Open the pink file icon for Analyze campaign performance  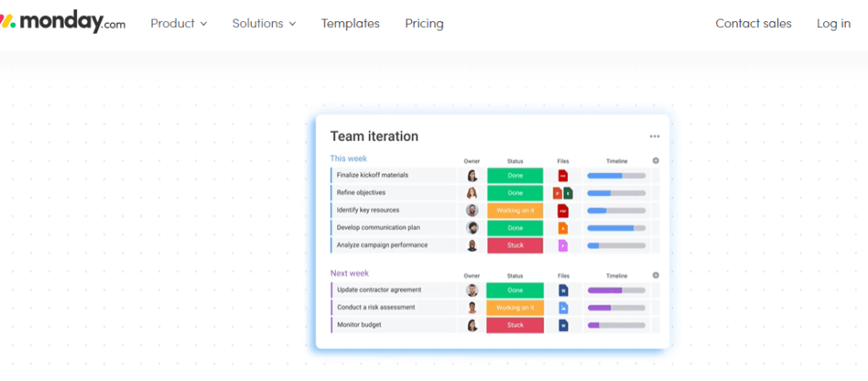[x=563, y=245]
